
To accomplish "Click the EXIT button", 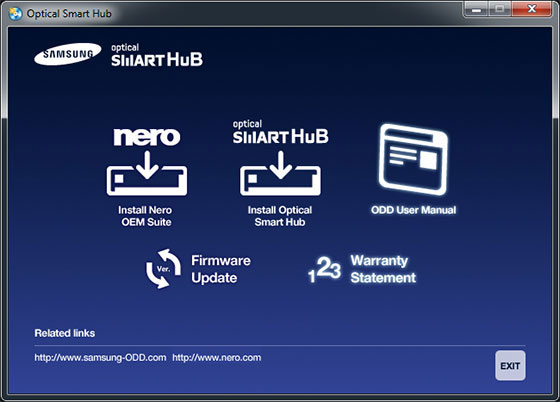I will (510, 366).
